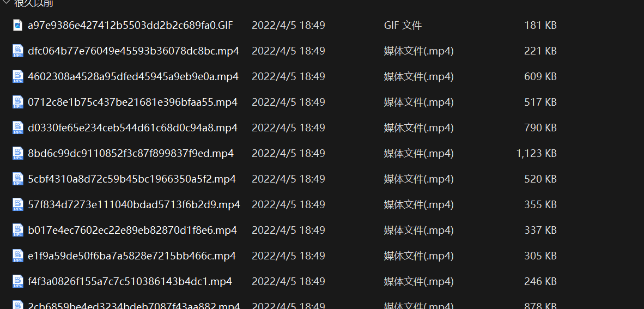
Task: Click the MP4 icon for 8bd6c99dc9110852 file
Action: (x=18, y=153)
